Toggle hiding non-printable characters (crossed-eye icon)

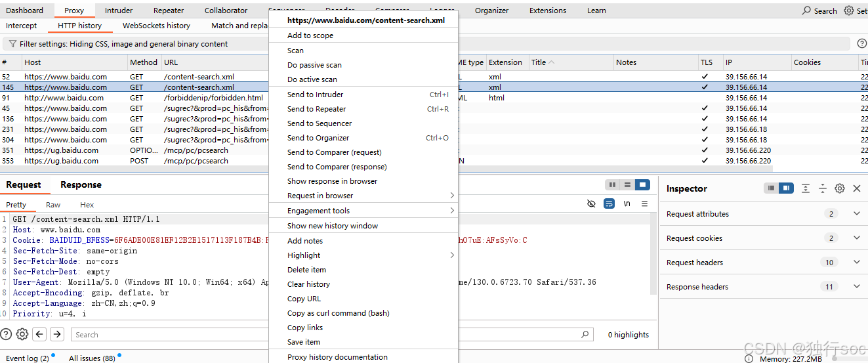pyautogui.click(x=591, y=204)
